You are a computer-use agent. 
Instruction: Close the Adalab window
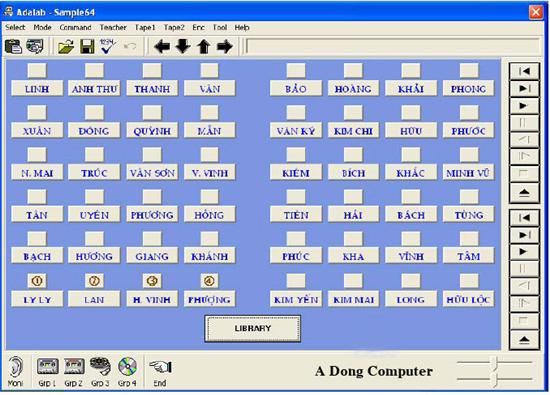(536, 12)
